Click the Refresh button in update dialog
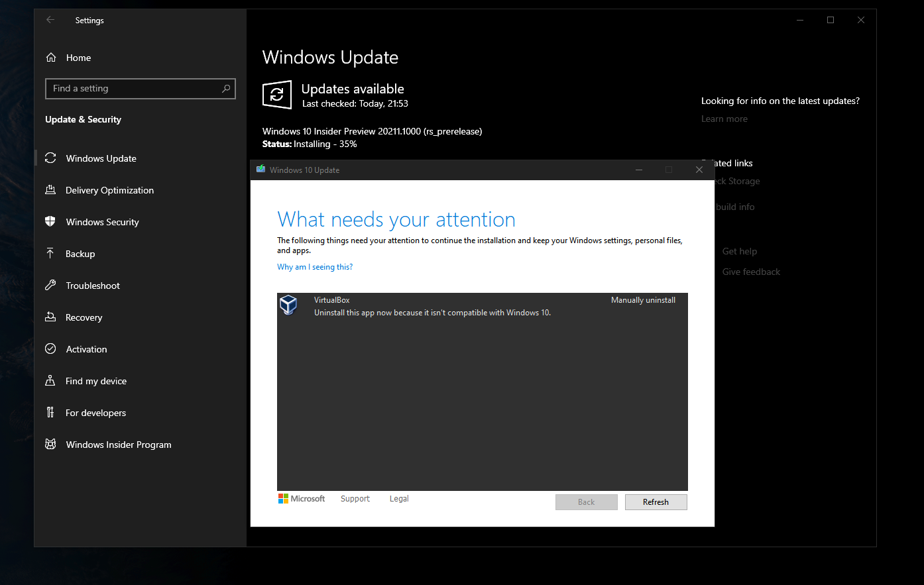 tap(656, 502)
